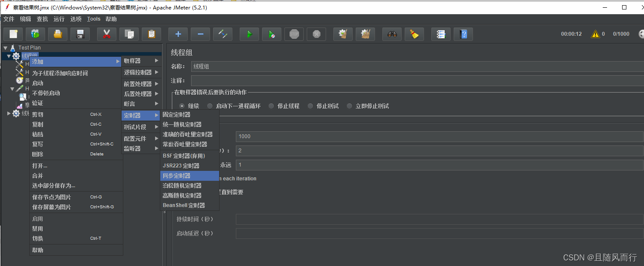The width and height of the screenshot is (644, 266).
Task: Click 保存节点为图片 context menu entry
Action: 76,197
